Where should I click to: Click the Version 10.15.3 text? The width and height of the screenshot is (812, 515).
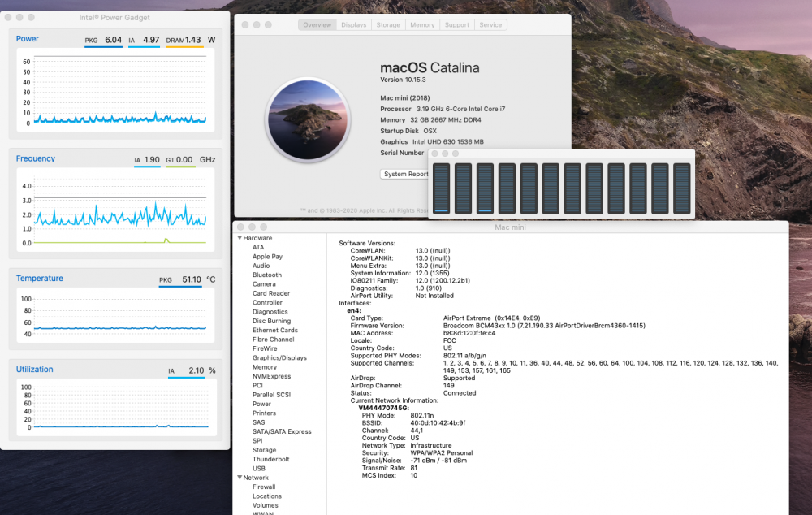pos(403,80)
